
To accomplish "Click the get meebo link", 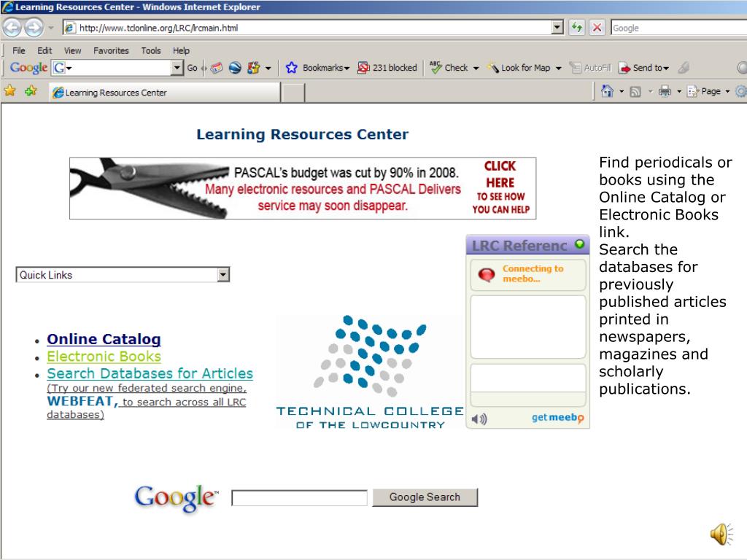I will pyautogui.click(x=557, y=418).
